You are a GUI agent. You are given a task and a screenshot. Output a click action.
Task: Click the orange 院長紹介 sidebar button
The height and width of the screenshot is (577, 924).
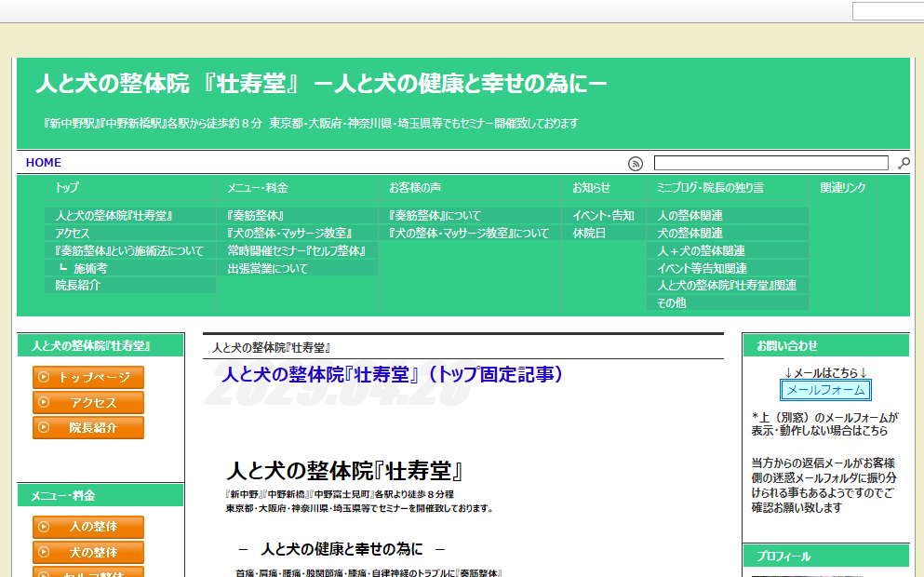[x=88, y=428]
